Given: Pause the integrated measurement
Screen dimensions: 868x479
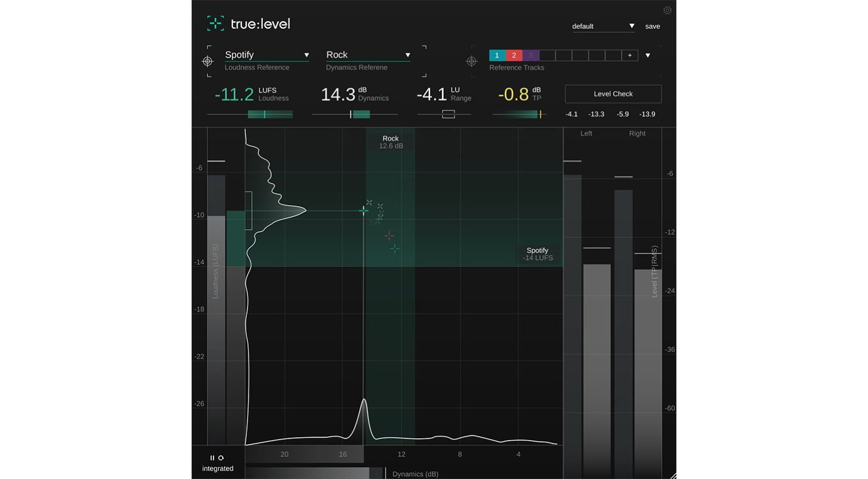Looking at the screenshot, I should coord(212,458).
